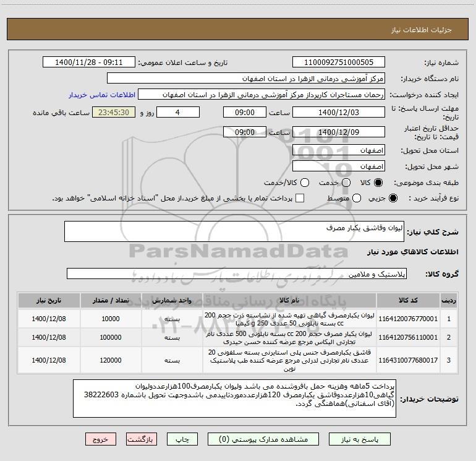This screenshot has width=476, height=461.
Task: Open مشاهده مدارک پیوستی (0) button
Action: 263,439
